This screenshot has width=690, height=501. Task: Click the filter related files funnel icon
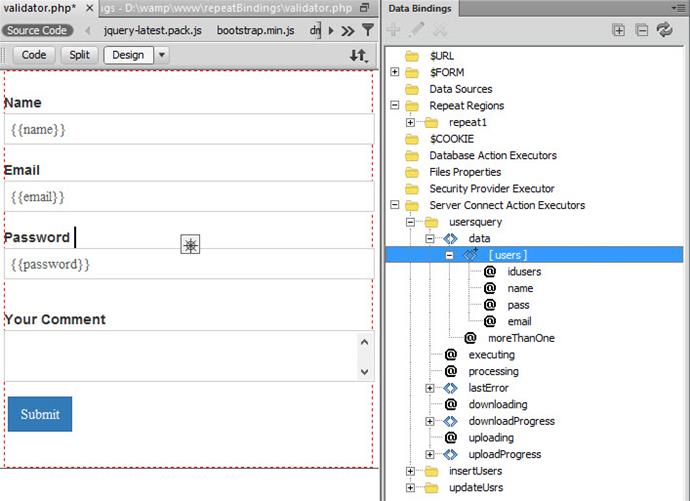(x=367, y=30)
